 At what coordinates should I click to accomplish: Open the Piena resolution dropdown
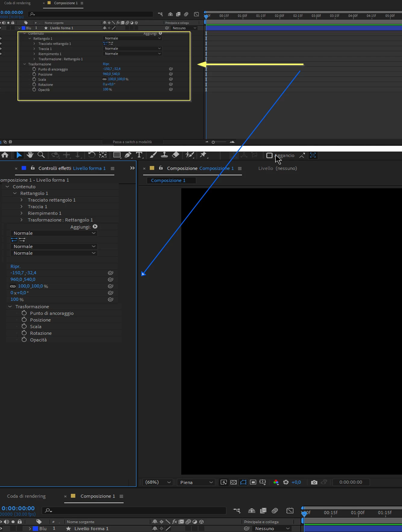point(196,482)
